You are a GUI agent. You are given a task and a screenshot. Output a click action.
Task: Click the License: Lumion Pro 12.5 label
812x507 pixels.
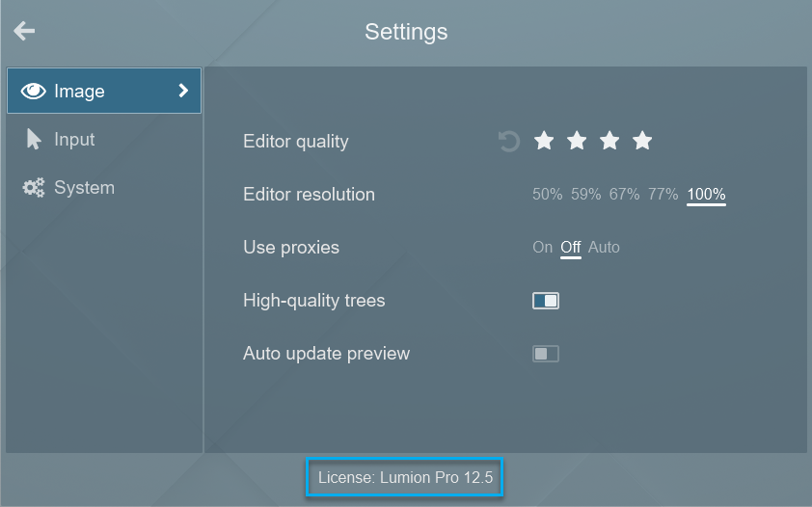(x=405, y=477)
